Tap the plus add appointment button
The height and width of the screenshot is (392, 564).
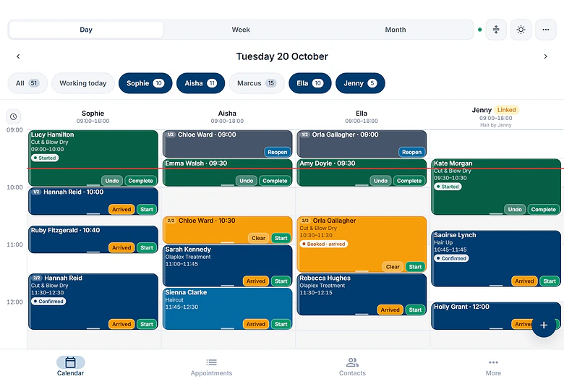[x=544, y=325]
